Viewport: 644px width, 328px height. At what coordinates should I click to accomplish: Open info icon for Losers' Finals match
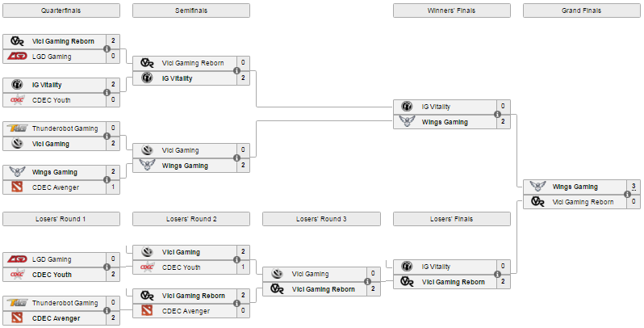point(497,274)
